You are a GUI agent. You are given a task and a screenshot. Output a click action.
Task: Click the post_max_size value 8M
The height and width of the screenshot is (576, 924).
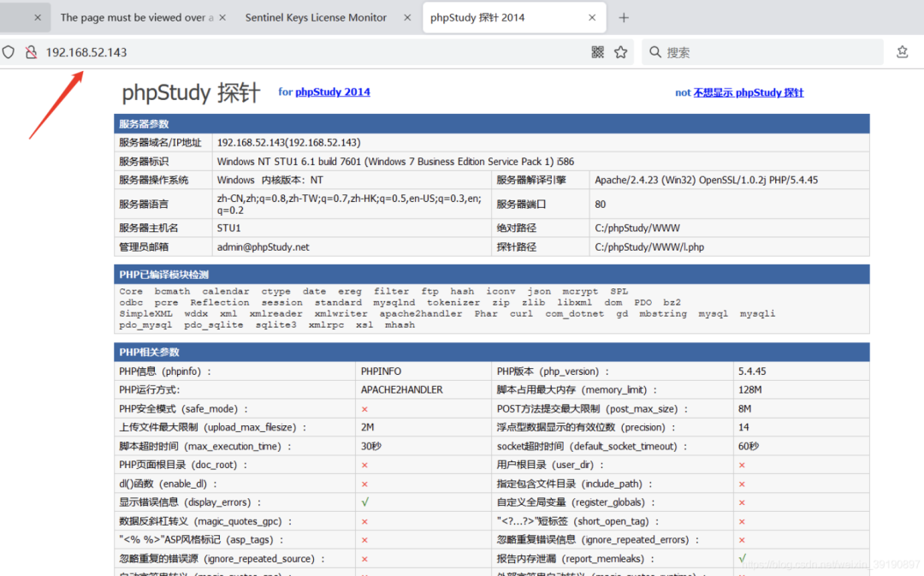(x=744, y=408)
